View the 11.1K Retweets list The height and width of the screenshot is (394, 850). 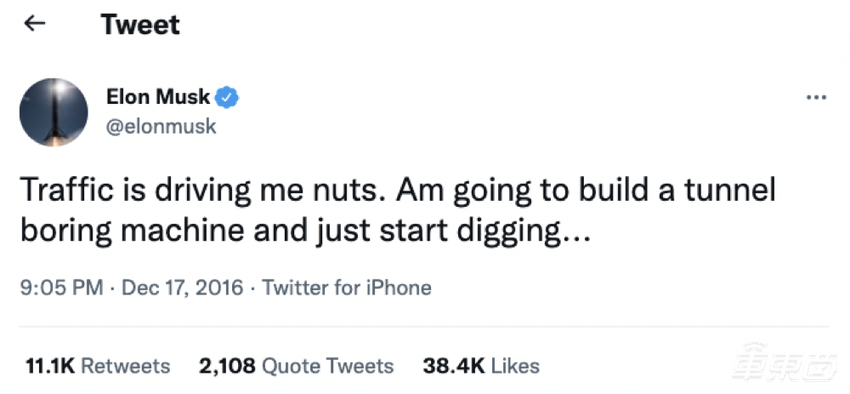click(x=98, y=366)
